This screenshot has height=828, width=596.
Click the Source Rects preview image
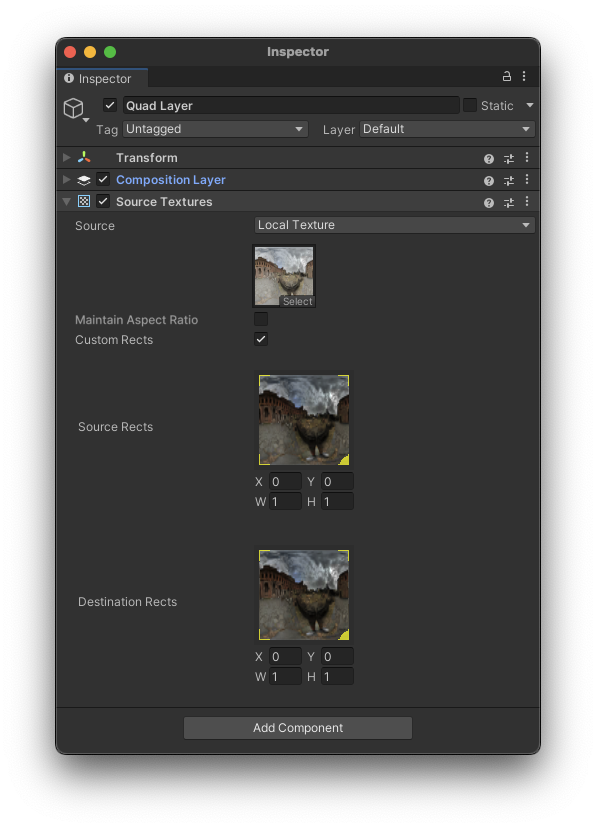pos(304,420)
